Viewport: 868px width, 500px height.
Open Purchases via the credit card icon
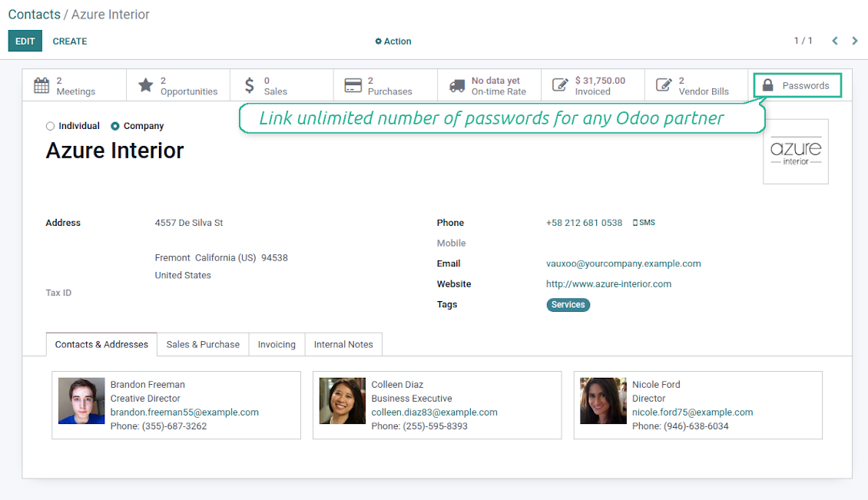353,85
